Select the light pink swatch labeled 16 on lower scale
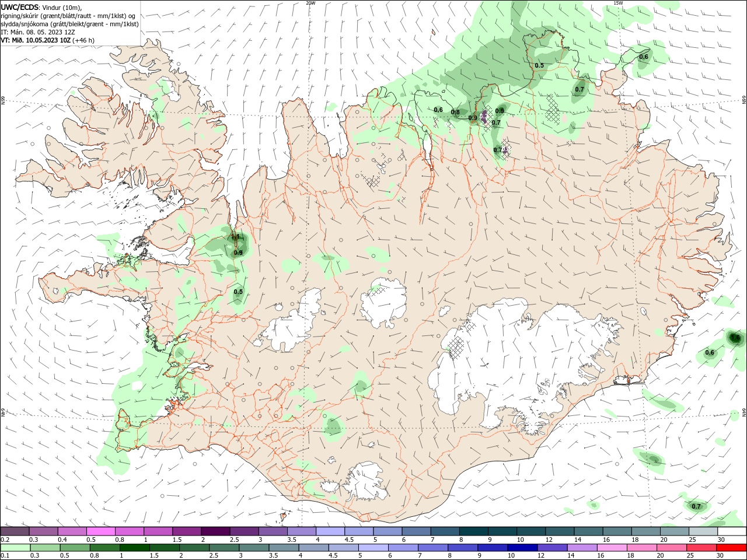This screenshot has width=747, height=560. pyautogui.click(x=612, y=548)
